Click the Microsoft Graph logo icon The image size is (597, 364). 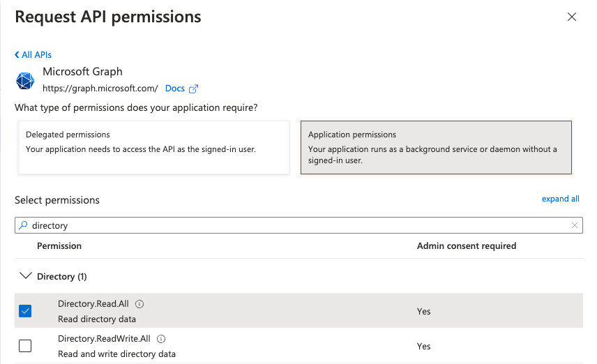click(x=25, y=80)
